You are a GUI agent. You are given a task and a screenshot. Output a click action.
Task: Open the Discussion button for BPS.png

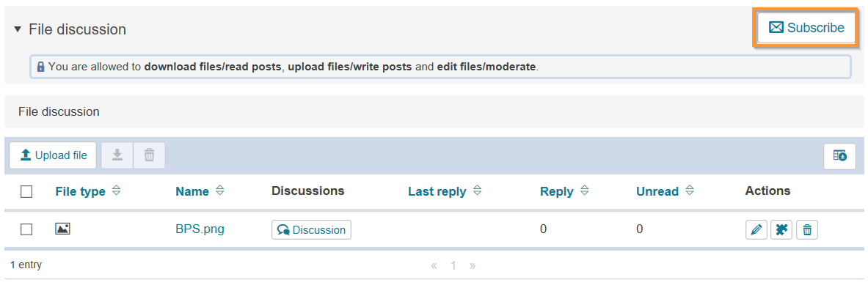point(311,230)
